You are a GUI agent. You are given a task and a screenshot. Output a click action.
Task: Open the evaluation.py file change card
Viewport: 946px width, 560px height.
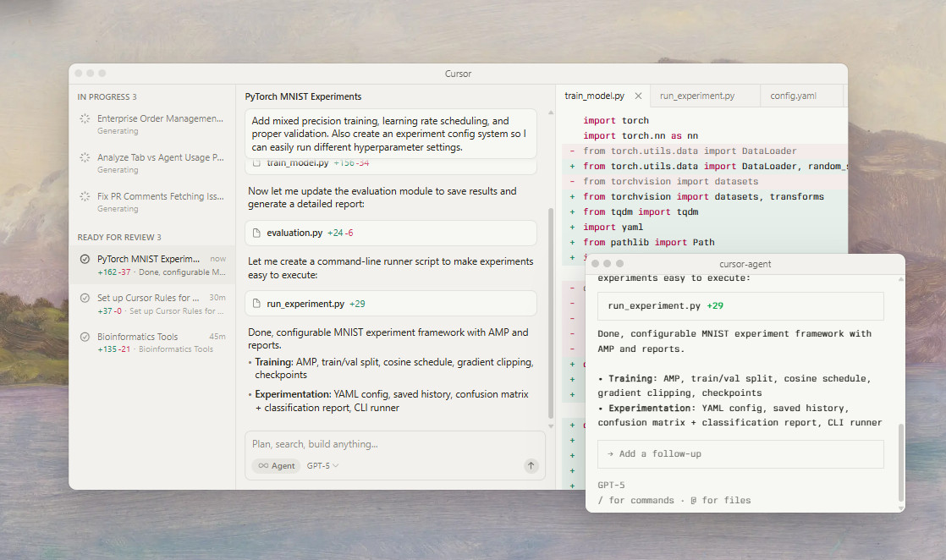click(391, 233)
